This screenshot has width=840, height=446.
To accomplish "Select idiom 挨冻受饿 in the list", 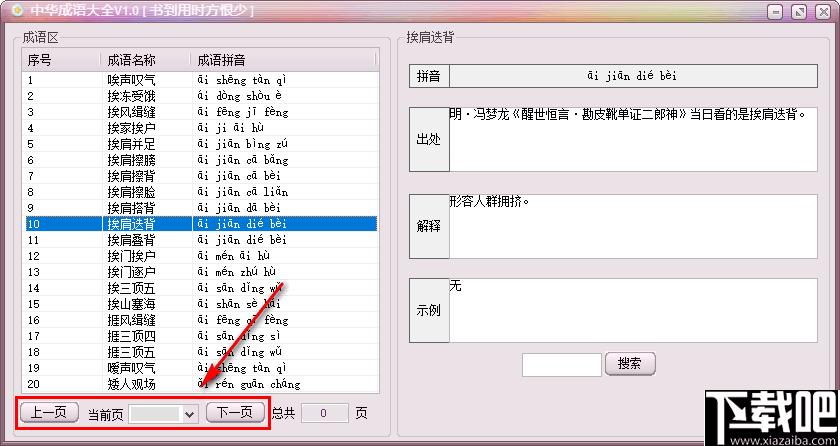I will pos(131,96).
